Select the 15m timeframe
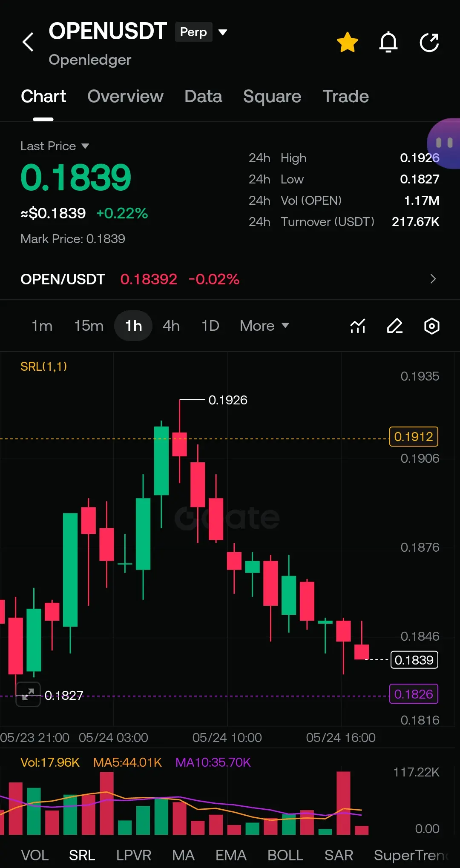Screen dimensions: 460x868 tap(89, 326)
